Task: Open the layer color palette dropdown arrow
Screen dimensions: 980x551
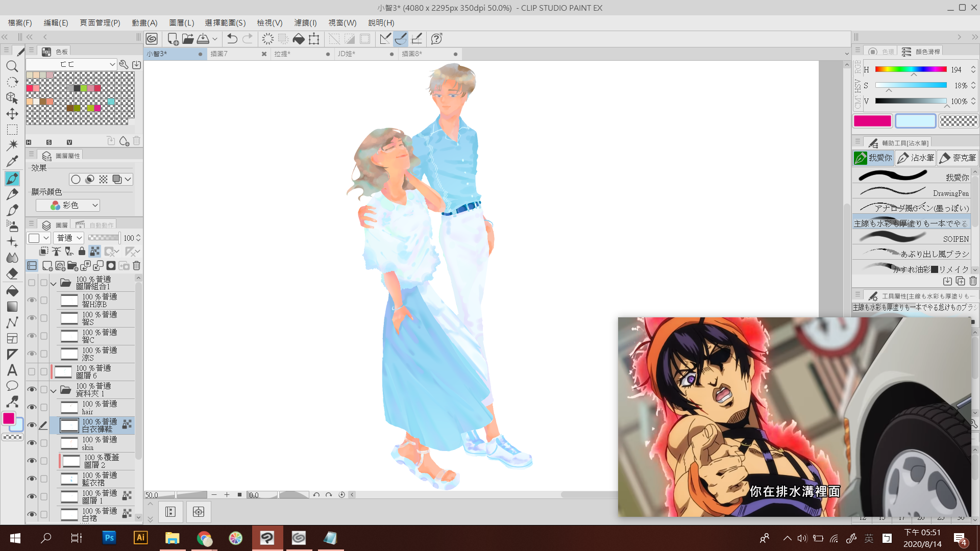Action: click(x=46, y=238)
